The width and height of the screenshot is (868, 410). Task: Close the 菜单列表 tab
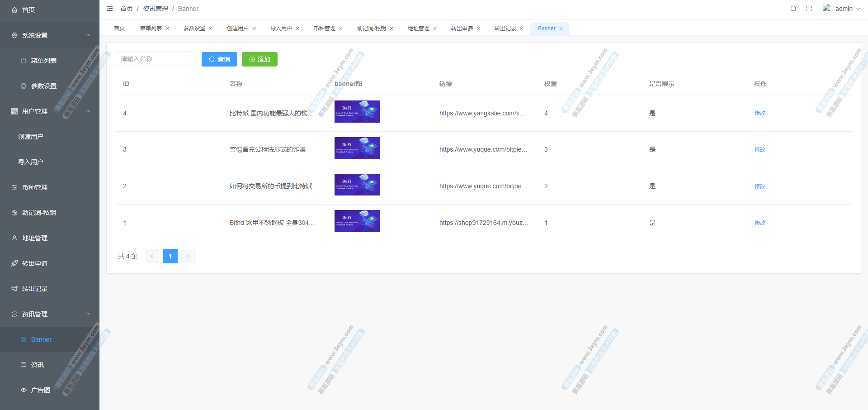coord(167,29)
